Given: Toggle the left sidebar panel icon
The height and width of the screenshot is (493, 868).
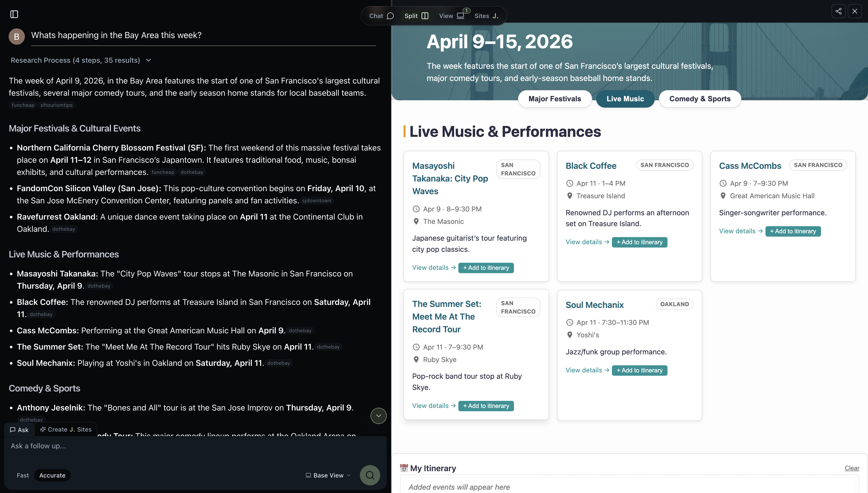Looking at the screenshot, I should click(x=14, y=14).
